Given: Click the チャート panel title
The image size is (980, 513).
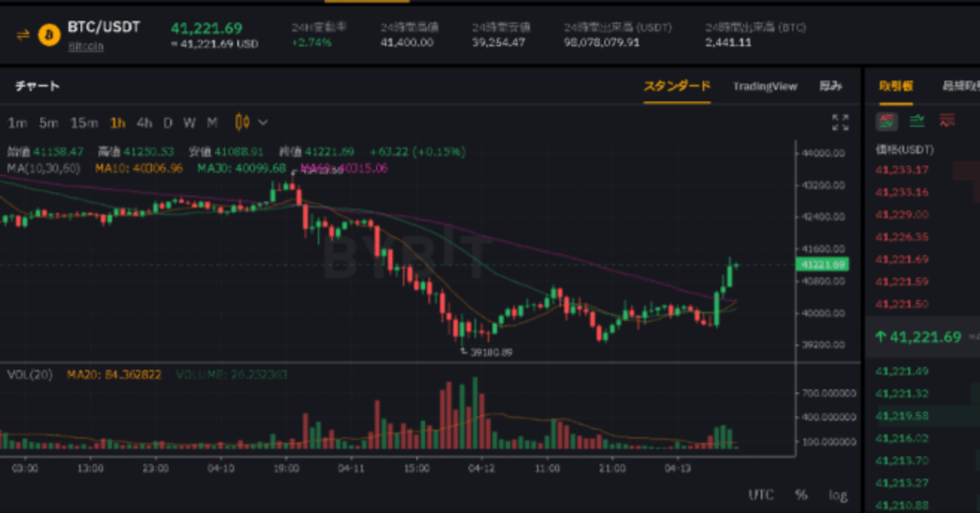Looking at the screenshot, I should 38,87.
